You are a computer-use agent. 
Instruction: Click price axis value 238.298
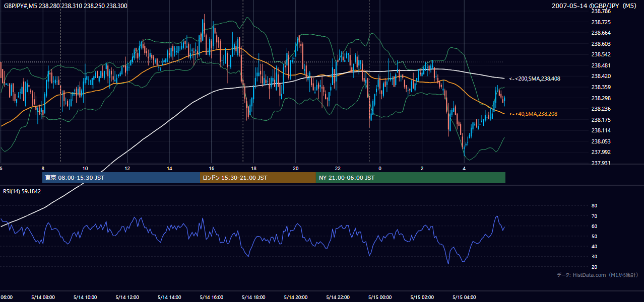[601, 98]
